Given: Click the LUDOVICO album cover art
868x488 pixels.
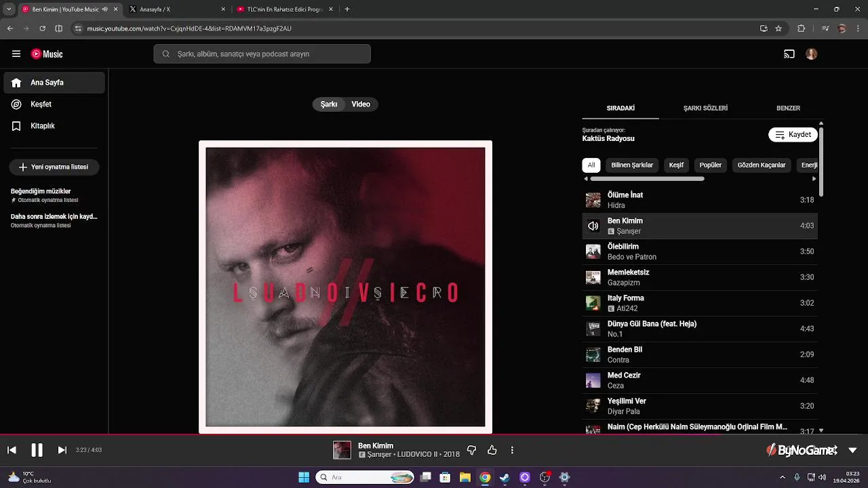Looking at the screenshot, I should tap(345, 287).
